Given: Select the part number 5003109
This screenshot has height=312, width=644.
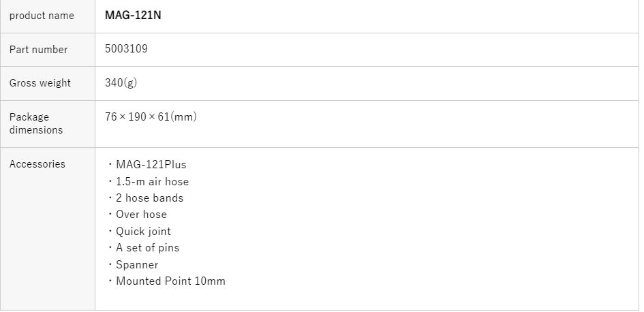Looking at the screenshot, I should coord(126,49).
